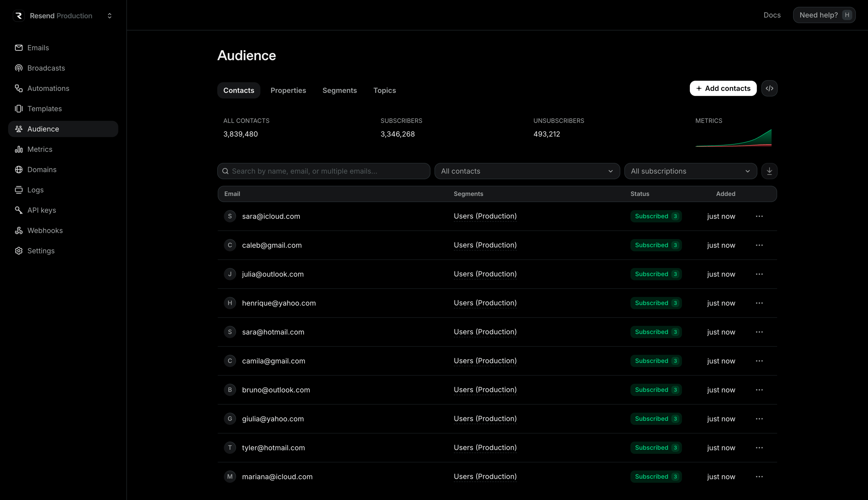
Task: Open the Docs link
Action: 772,15
